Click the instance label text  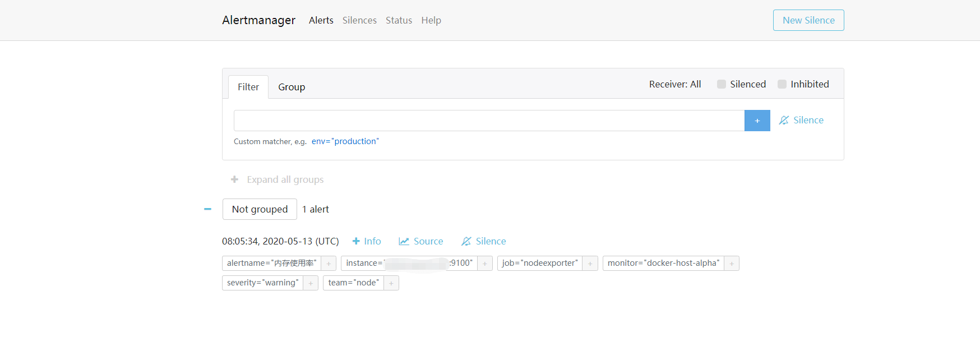(x=409, y=263)
